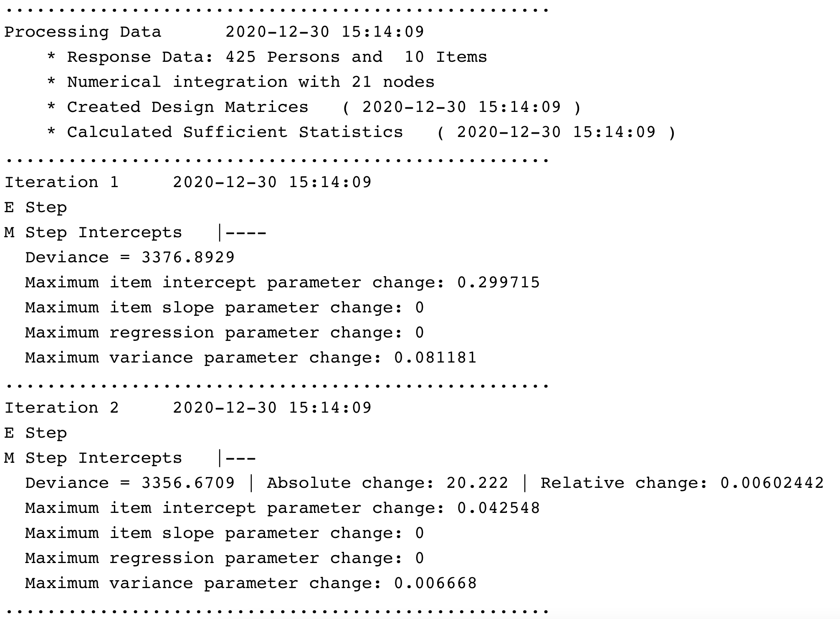Viewport: 840px width, 619px height.
Task: Click the intercept change value 0.299715
Action: 498,282
